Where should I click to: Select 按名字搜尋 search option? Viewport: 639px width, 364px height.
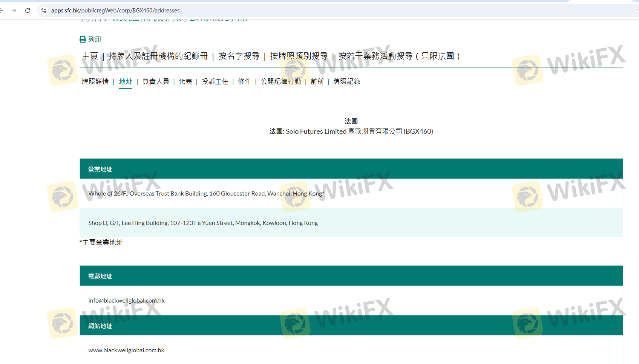pyautogui.click(x=239, y=56)
